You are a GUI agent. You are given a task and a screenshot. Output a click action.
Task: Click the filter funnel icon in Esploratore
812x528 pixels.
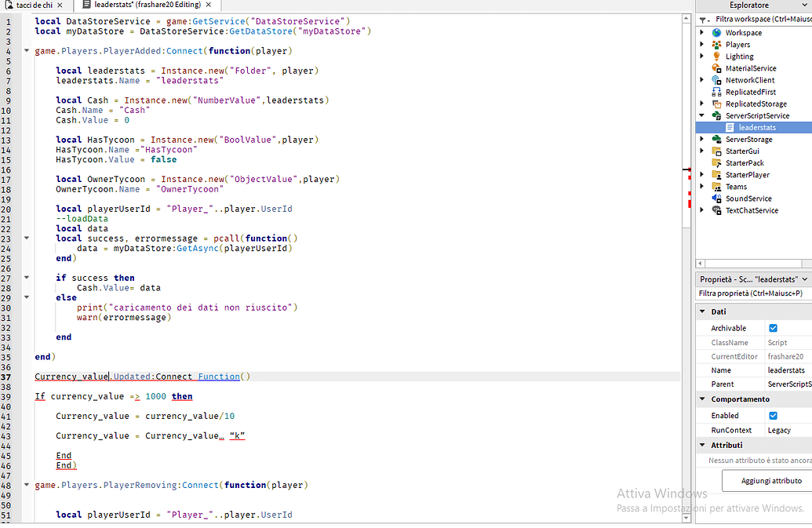point(703,20)
